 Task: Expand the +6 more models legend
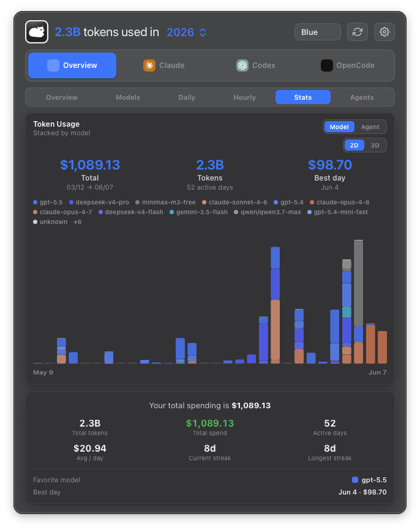click(x=77, y=222)
